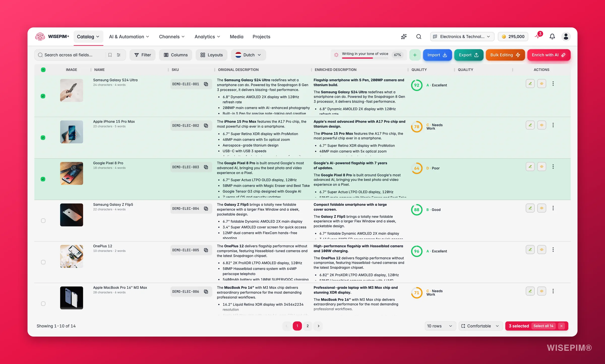Select page 1 in pagination

(297, 326)
